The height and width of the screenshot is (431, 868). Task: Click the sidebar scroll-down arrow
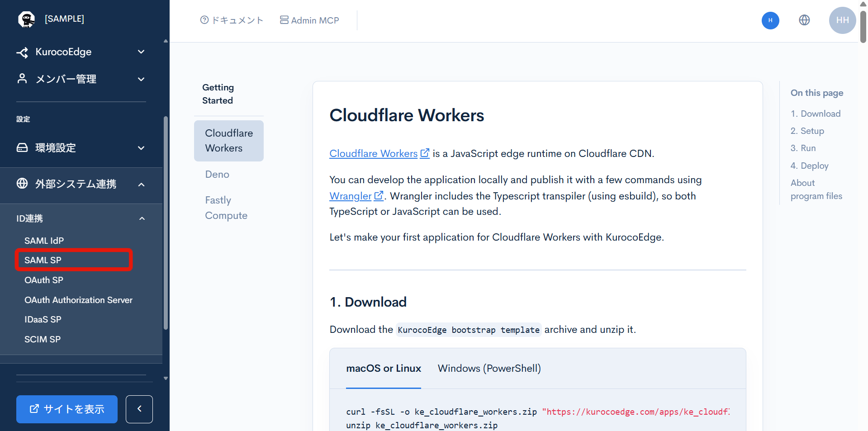click(166, 378)
